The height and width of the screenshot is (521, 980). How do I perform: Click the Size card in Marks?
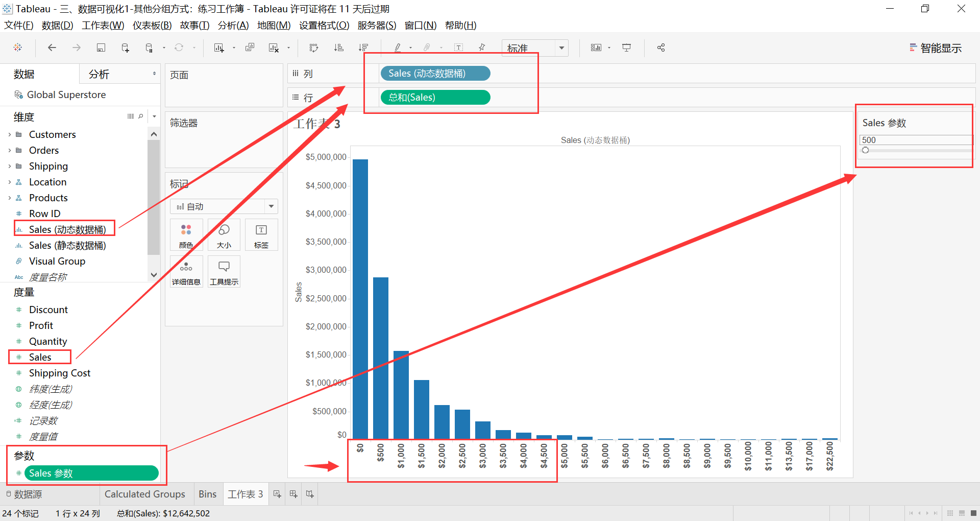coord(224,235)
